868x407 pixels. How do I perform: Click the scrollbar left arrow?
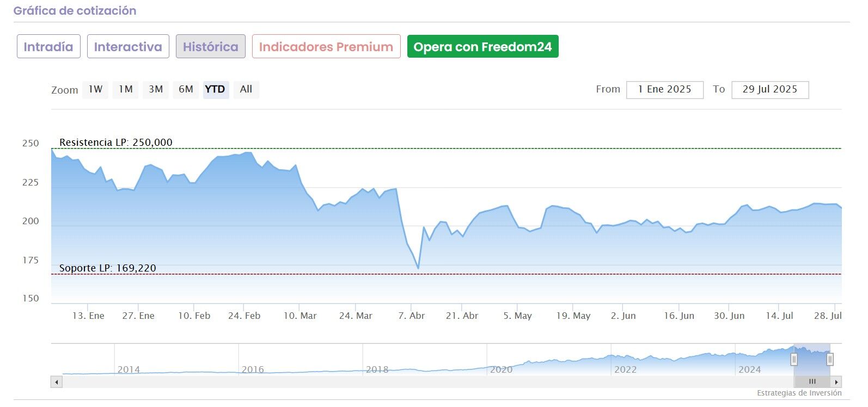[57, 382]
